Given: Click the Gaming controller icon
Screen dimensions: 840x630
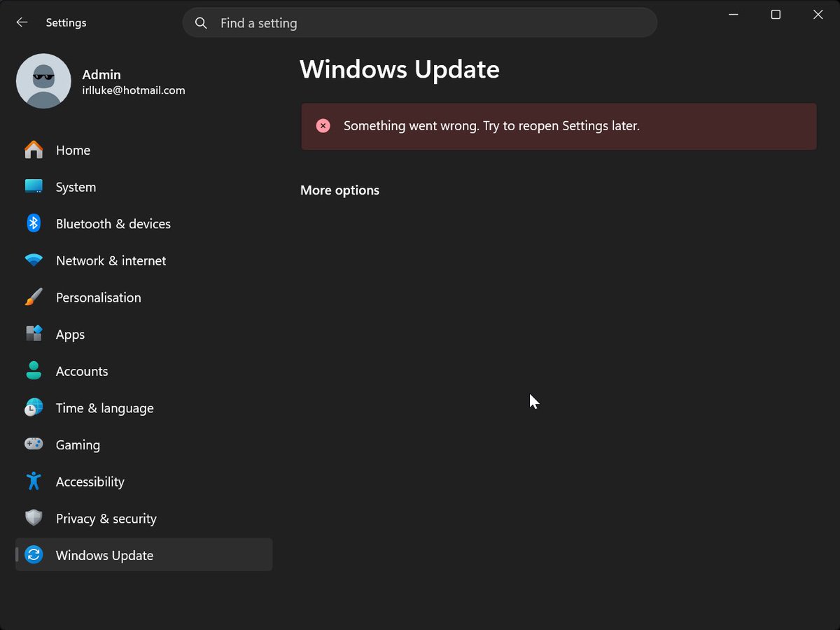Looking at the screenshot, I should [x=34, y=444].
